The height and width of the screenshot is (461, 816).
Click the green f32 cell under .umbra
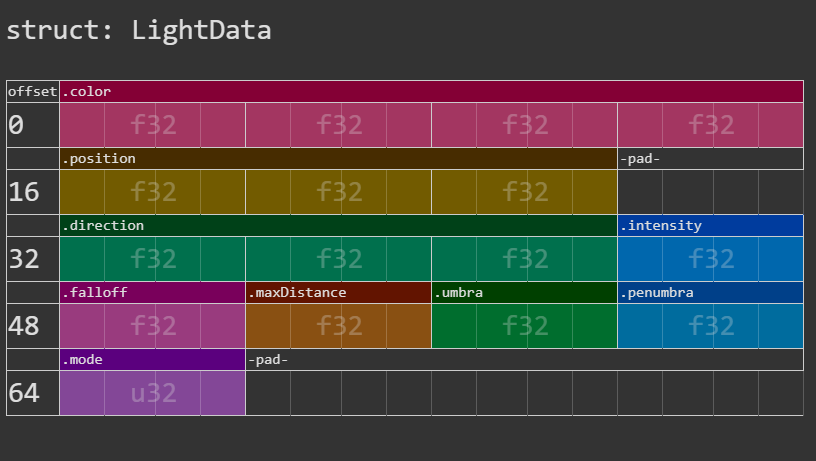pos(525,326)
